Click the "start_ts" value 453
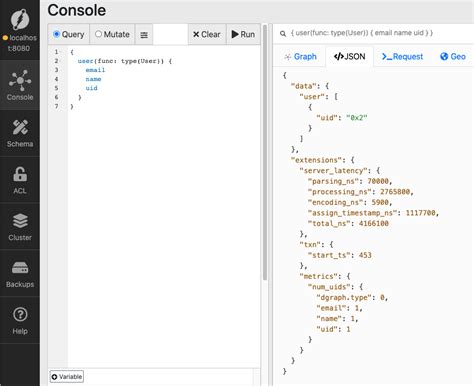The width and height of the screenshot is (474, 386). click(x=365, y=255)
